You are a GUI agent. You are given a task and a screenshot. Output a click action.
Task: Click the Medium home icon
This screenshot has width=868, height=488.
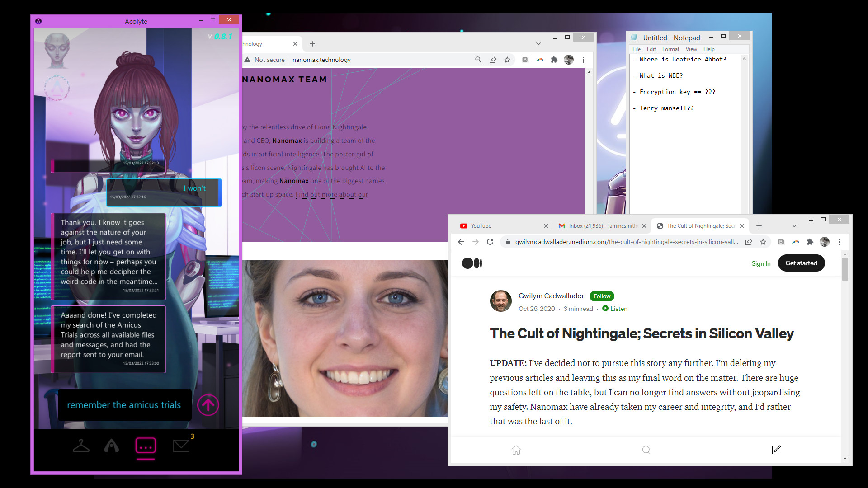coord(516,450)
